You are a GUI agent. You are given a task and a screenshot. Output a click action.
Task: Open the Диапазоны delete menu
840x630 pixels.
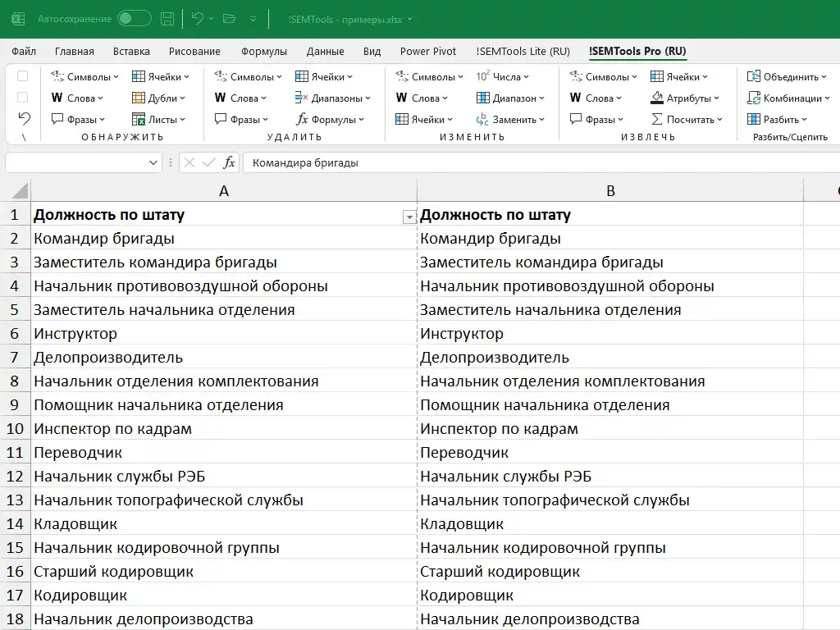tap(333, 98)
